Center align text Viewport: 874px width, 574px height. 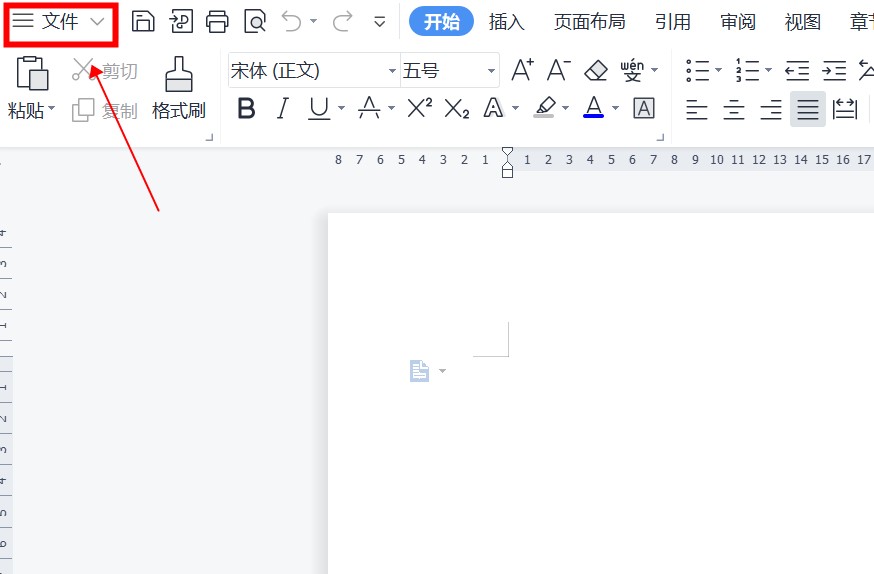pyautogui.click(x=734, y=109)
